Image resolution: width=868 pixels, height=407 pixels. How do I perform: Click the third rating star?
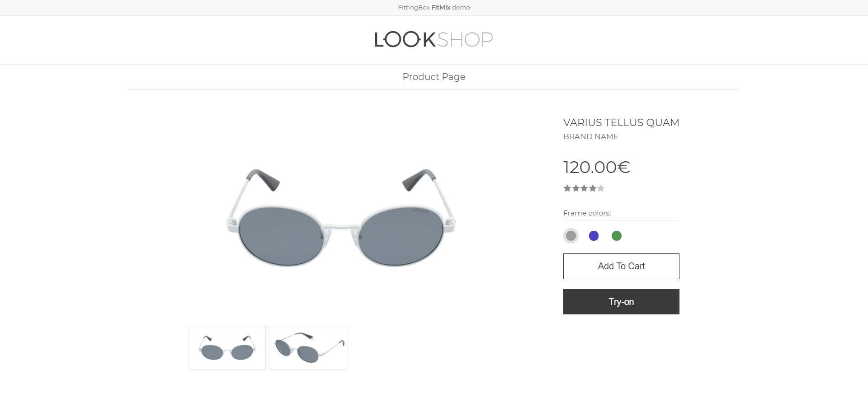(584, 188)
